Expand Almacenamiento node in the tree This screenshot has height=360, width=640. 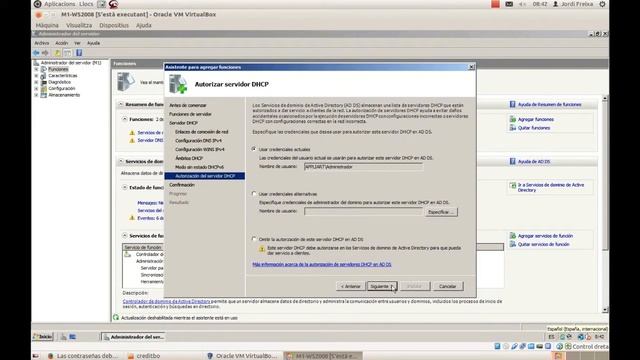[36, 95]
